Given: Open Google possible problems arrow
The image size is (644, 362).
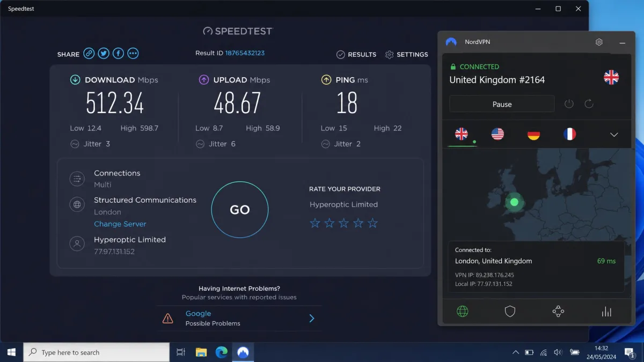Looking at the screenshot, I should (312, 319).
